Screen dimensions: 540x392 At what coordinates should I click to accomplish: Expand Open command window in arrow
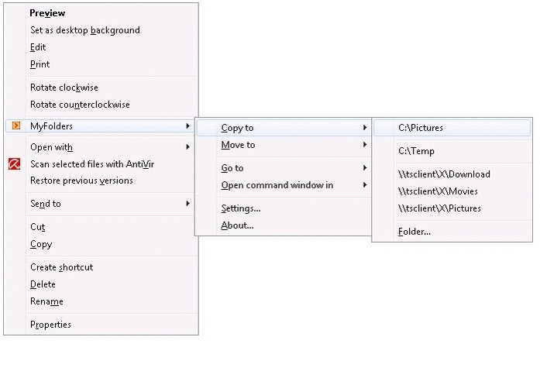click(365, 185)
